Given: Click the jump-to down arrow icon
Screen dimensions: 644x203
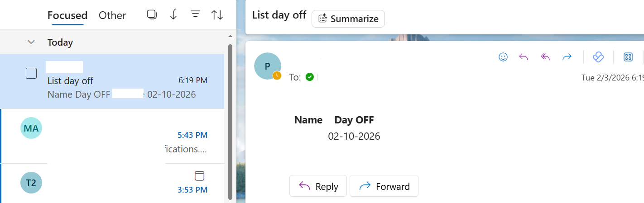Looking at the screenshot, I should coord(173,14).
